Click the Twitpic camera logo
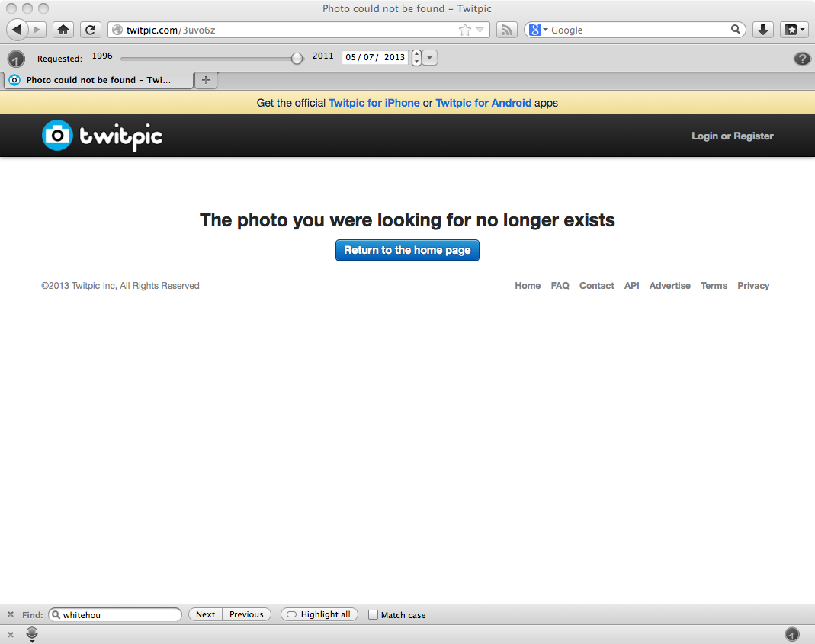815x644 pixels. pyautogui.click(x=102, y=136)
